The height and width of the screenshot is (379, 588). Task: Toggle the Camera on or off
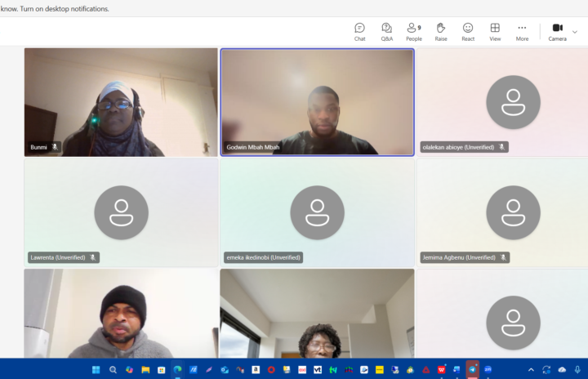point(557,32)
